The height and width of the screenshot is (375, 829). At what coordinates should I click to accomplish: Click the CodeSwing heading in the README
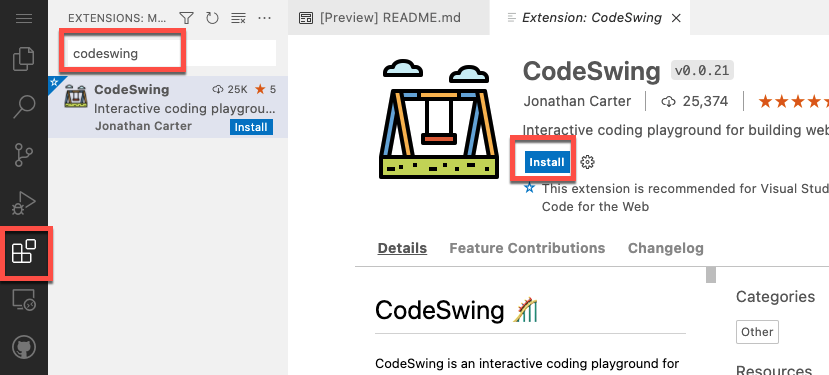tap(456, 310)
